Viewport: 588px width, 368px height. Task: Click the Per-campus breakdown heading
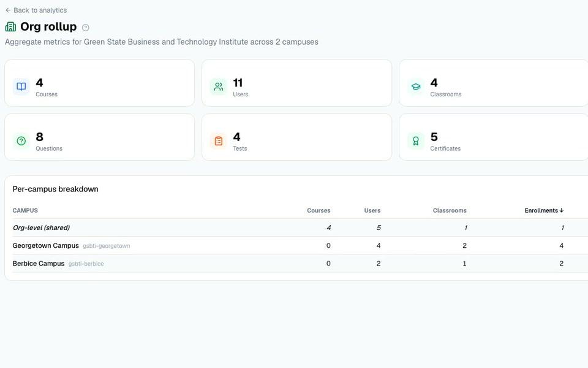pyautogui.click(x=56, y=190)
